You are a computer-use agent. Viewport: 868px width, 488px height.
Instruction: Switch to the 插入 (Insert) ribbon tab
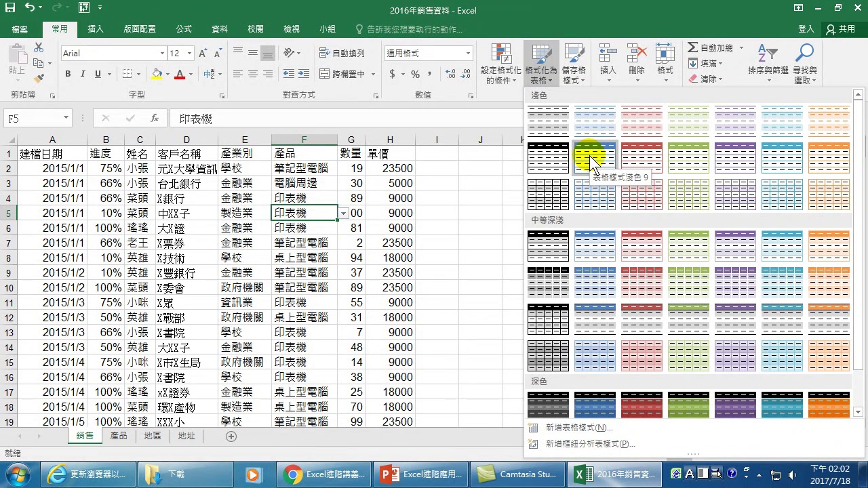tap(96, 29)
